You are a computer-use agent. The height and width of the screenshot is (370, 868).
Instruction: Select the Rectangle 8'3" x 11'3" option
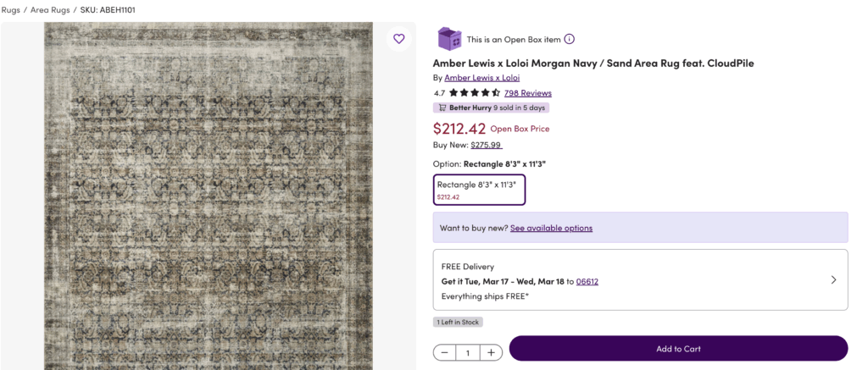point(479,189)
